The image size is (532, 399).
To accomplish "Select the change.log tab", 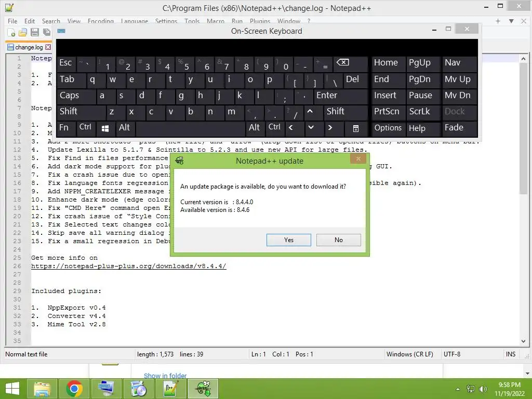I will click(x=29, y=47).
